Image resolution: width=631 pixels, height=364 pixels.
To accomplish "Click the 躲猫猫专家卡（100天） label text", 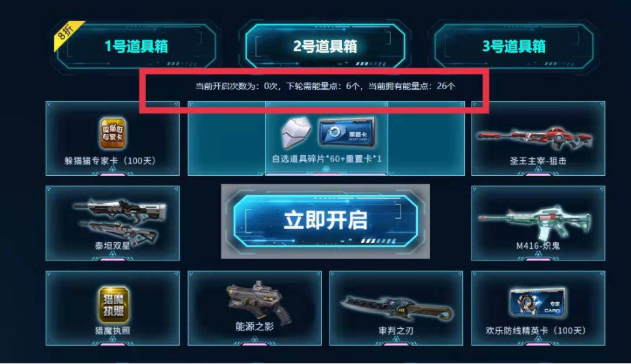I will [110, 161].
